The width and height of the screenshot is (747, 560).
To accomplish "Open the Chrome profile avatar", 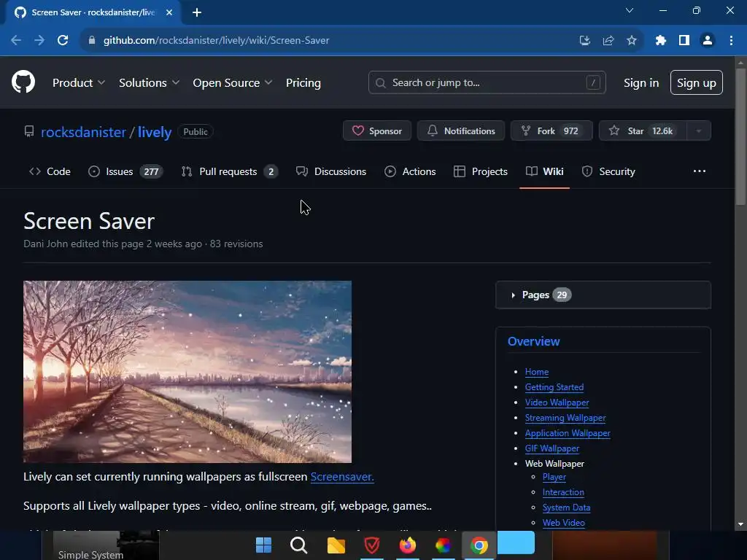I will coord(708,41).
